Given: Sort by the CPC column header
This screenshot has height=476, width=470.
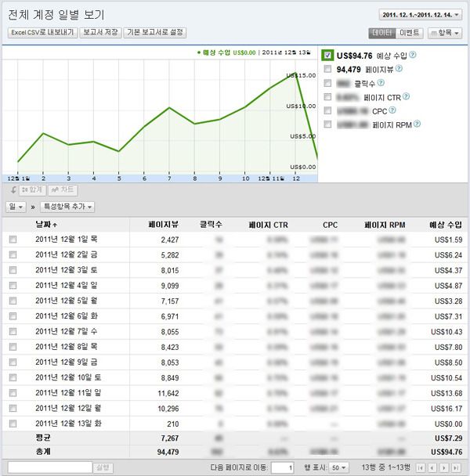Looking at the screenshot, I should (x=331, y=225).
